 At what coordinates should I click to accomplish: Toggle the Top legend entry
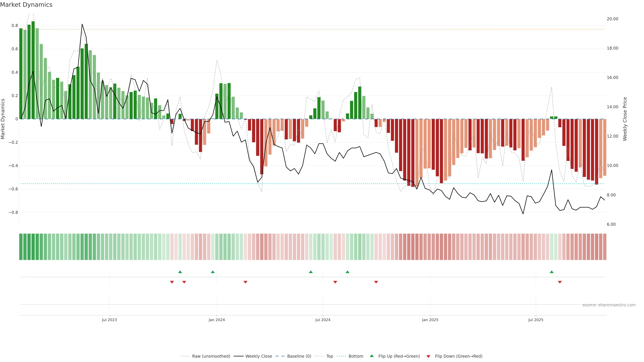(330, 356)
